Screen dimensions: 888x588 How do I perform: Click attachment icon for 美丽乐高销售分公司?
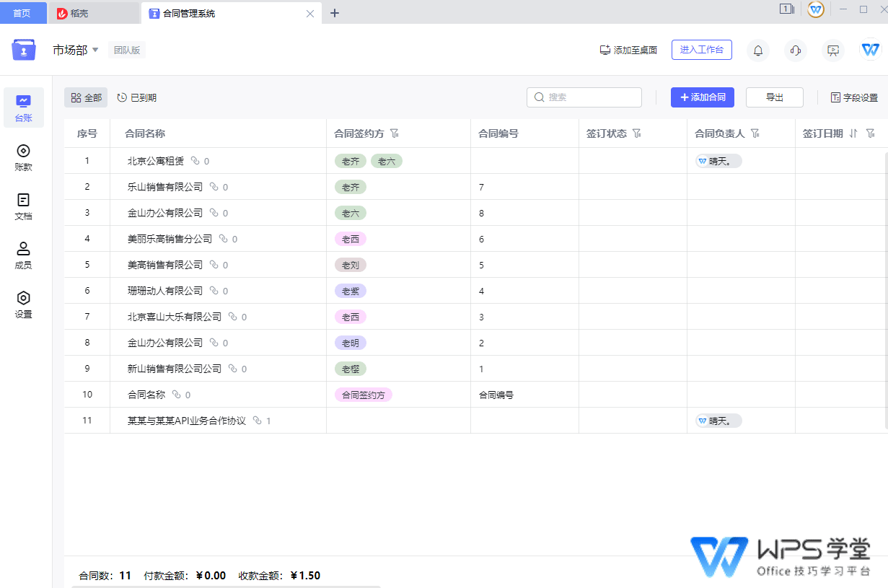click(223, 239)
